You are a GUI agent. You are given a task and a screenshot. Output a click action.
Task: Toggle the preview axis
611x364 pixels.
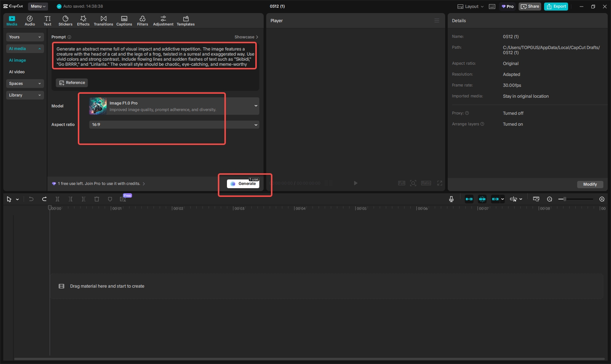(513, 199)
